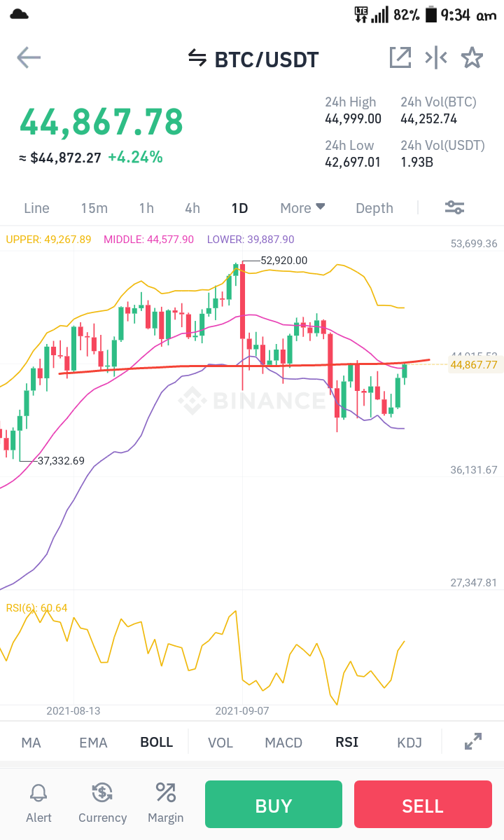Tap the red SELL button
Image resolution: width=504 pixels, height=840 pixels.
coord(423,804)
